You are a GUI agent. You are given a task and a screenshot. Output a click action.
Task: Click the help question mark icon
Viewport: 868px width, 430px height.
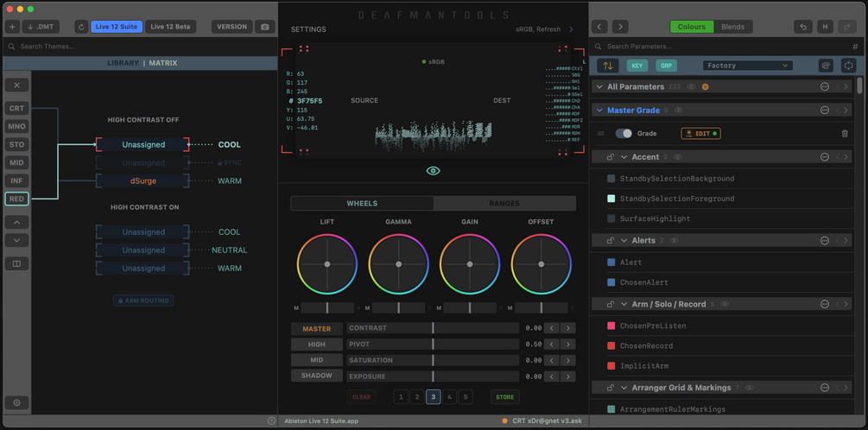pyautogui.click(x=271, y=421)
